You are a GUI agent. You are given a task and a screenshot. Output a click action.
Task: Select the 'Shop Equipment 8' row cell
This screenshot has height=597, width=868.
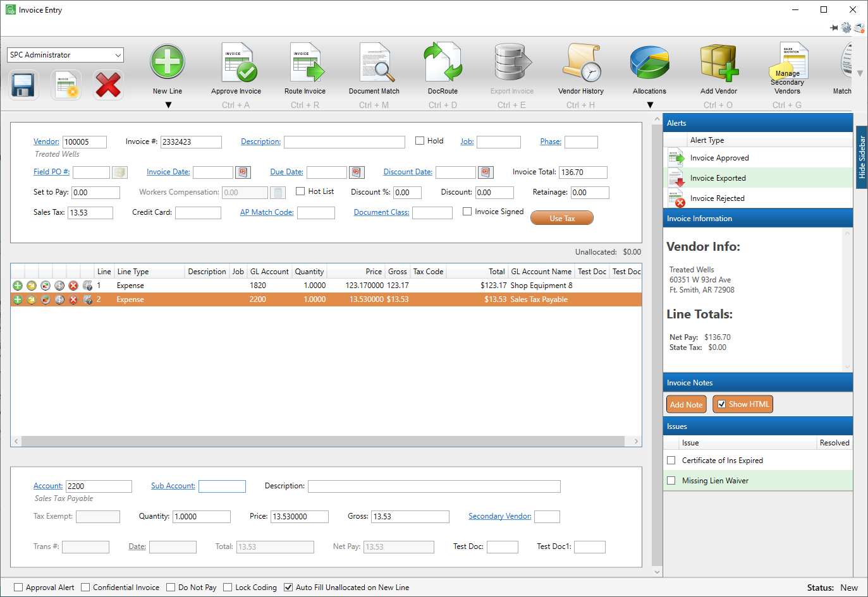coord(542,286)
